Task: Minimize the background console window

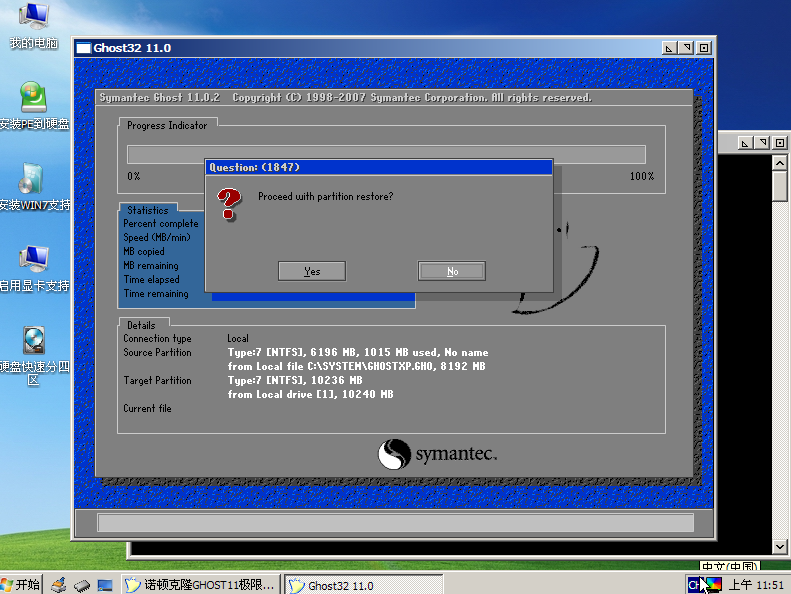Action: coord(745,143)
